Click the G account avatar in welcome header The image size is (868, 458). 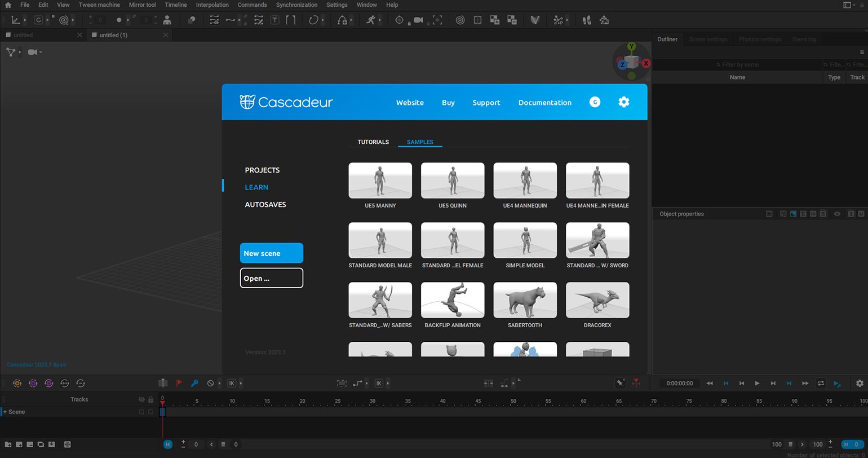coord(595,102)
